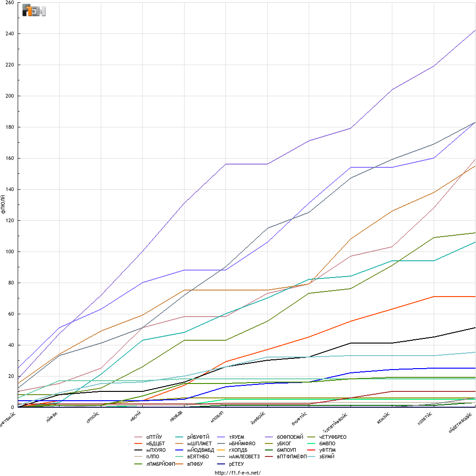Click the y-axis title фПЮЛЙ
The height and width of the screenshot is (476, 476).
point(3,205)
